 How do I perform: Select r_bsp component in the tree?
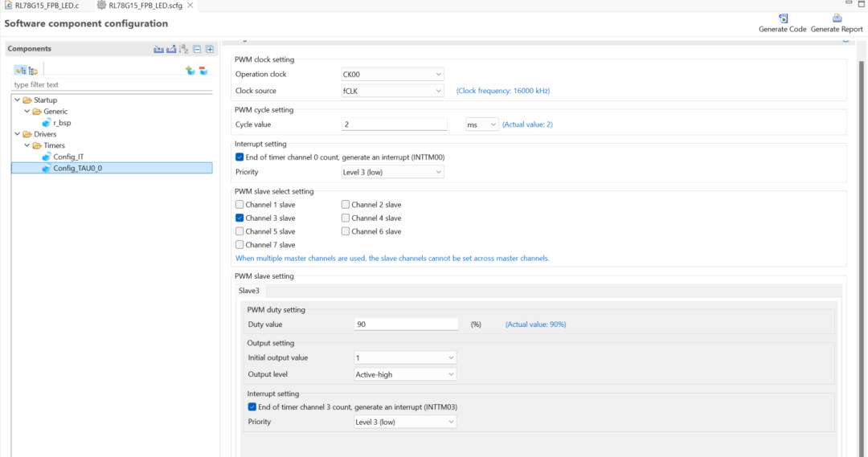pos(61,123)
